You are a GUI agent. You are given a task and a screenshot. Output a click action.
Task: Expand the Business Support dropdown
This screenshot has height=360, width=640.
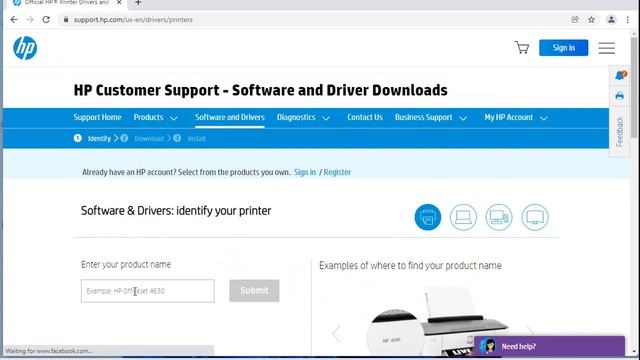pos(431,118)
